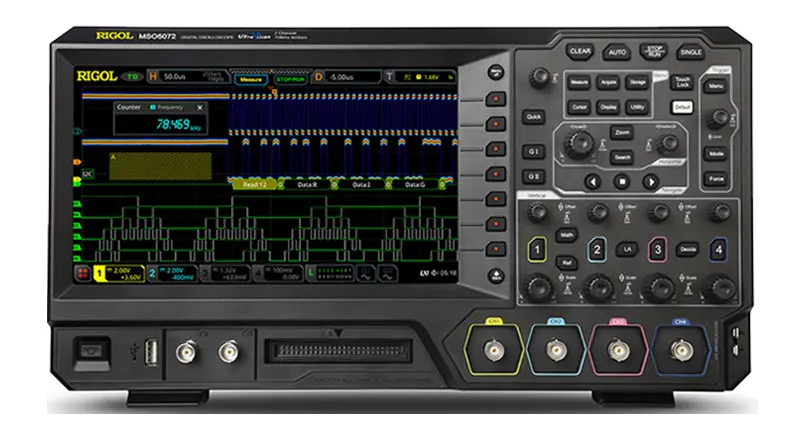Image resolution: width=810 pixels, height=440 pixels.
Task: Restore settings with the Default key
Action: [x=682, y=107]
